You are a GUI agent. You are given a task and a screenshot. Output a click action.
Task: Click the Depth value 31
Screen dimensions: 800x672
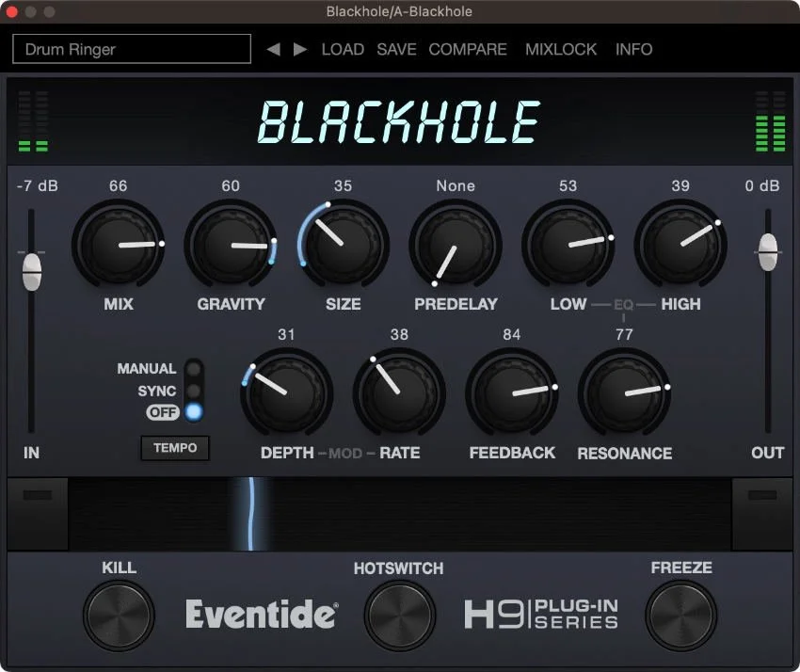287,335
